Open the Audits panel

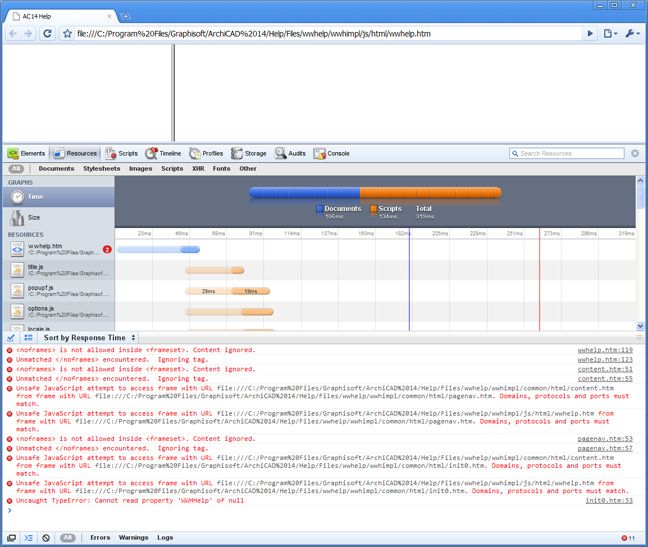click(x=290, y=153)
